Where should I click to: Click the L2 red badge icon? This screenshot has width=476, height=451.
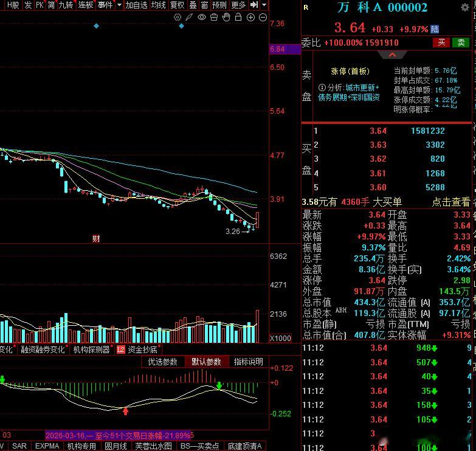[121, 349]
